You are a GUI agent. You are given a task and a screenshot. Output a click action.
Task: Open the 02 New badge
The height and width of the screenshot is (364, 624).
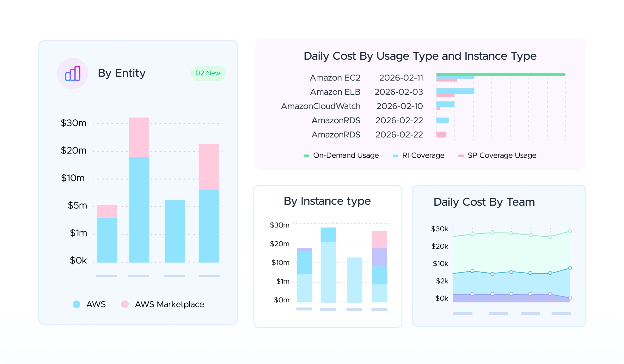208,73
